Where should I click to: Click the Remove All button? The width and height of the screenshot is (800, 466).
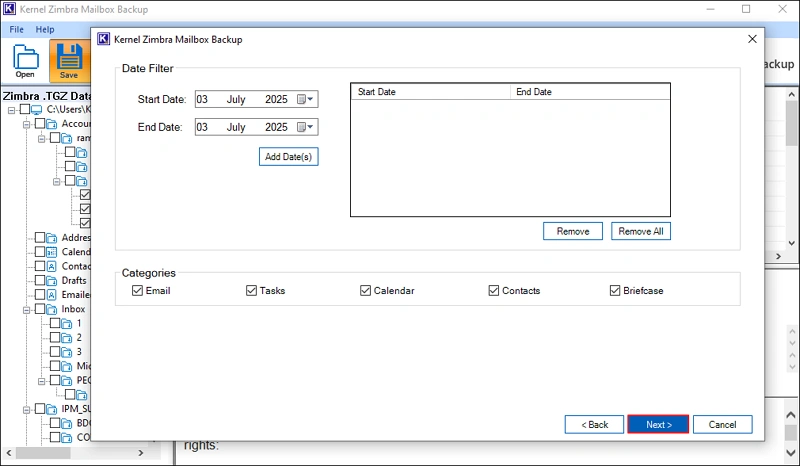coord(641,231)
